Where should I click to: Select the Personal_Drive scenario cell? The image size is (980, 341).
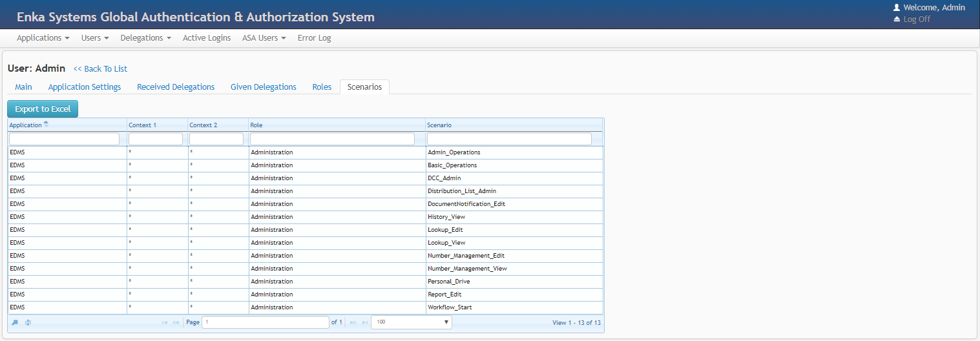514,282
